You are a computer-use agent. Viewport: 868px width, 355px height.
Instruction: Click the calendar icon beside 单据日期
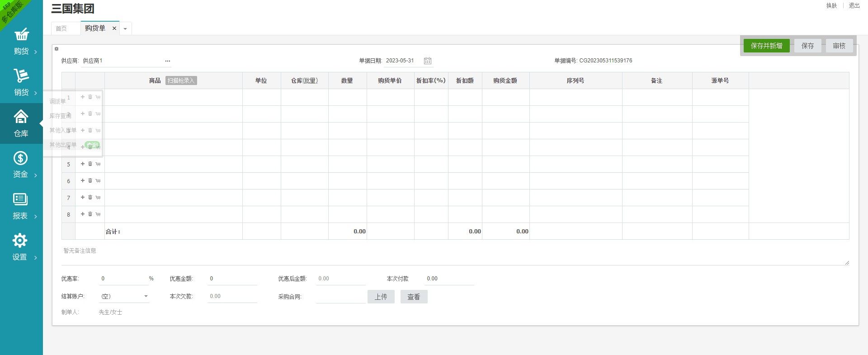tap(428, 61)
